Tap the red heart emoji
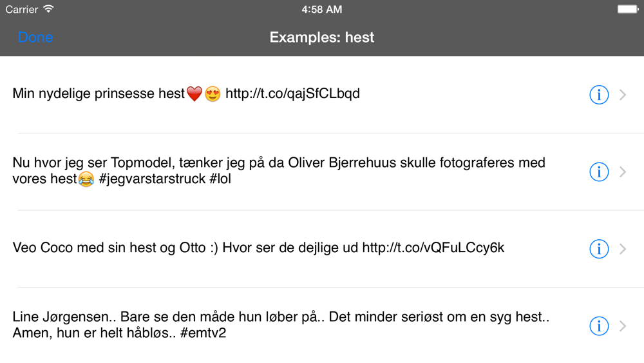Viewport: 644px width, 363px height. 194,94
